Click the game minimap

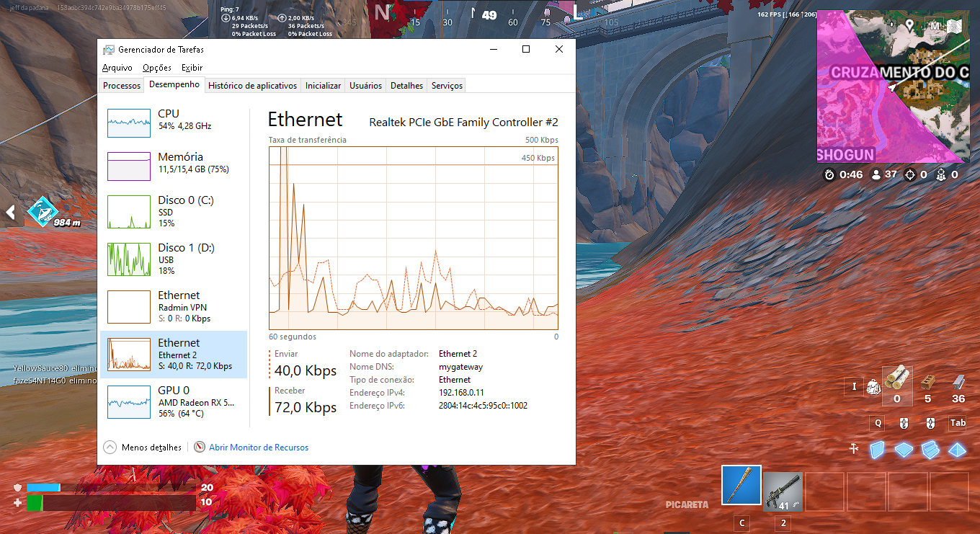(x=894, y=86)
